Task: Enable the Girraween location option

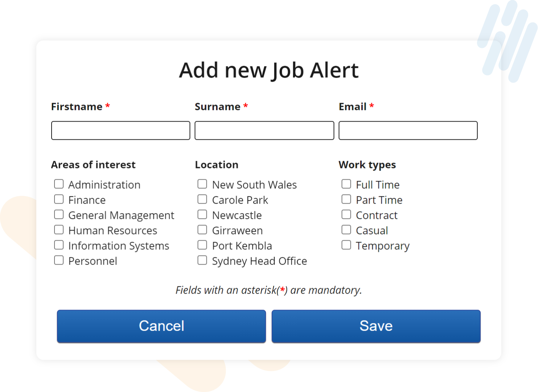Action: point(202,229)
